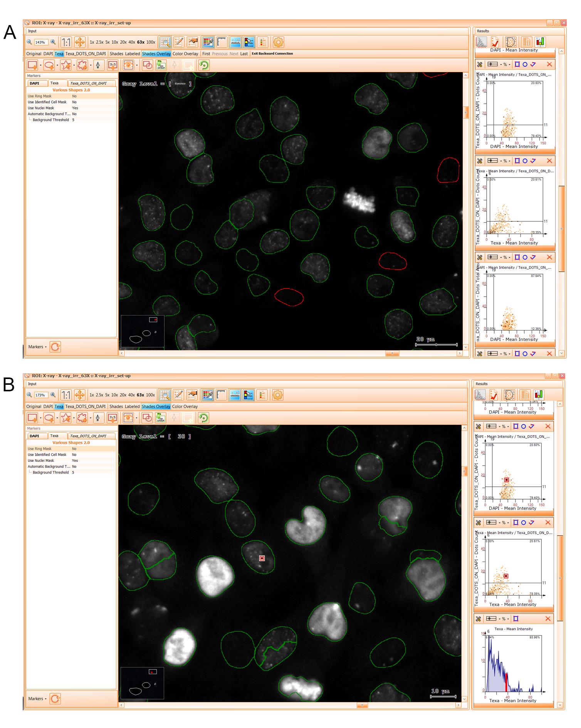Switch to the Texa_DOTS_ON_DAPI marker tab in window A
This screenshot has height=728, width=581.
[88, 83]
